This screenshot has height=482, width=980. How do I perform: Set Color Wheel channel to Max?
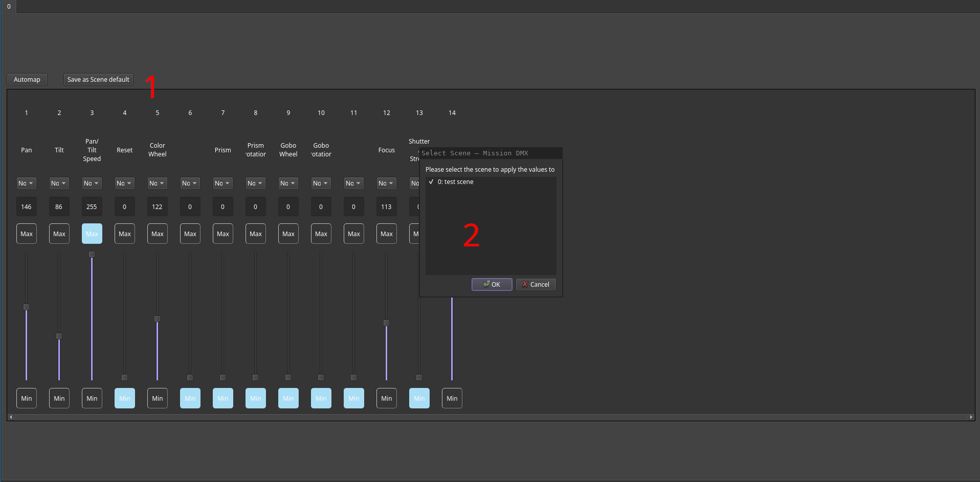click(x=158, y=234)
